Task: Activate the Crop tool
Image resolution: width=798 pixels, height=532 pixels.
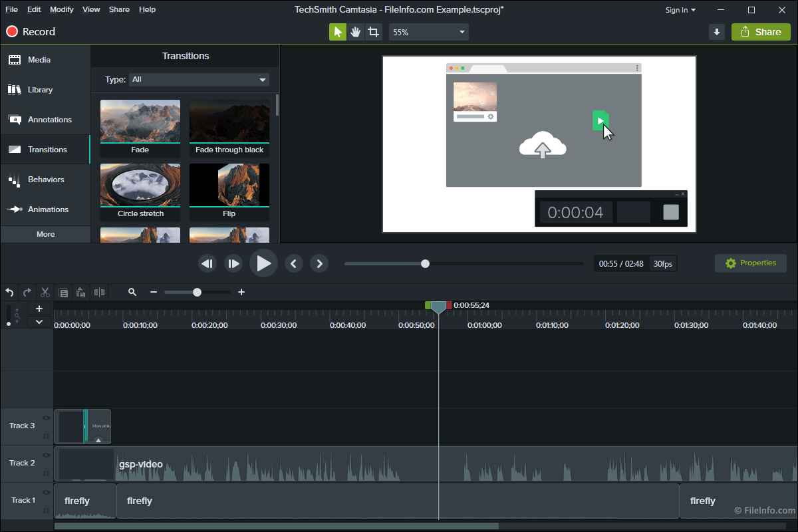Action: (374, 32)
